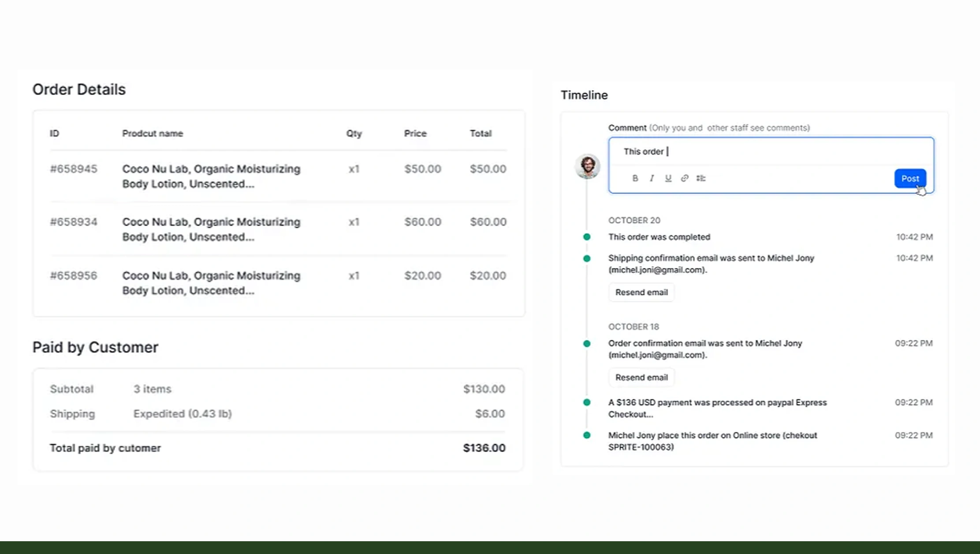Select the Order Details section heading
The image size is (980, 554).
pos(79,89)
